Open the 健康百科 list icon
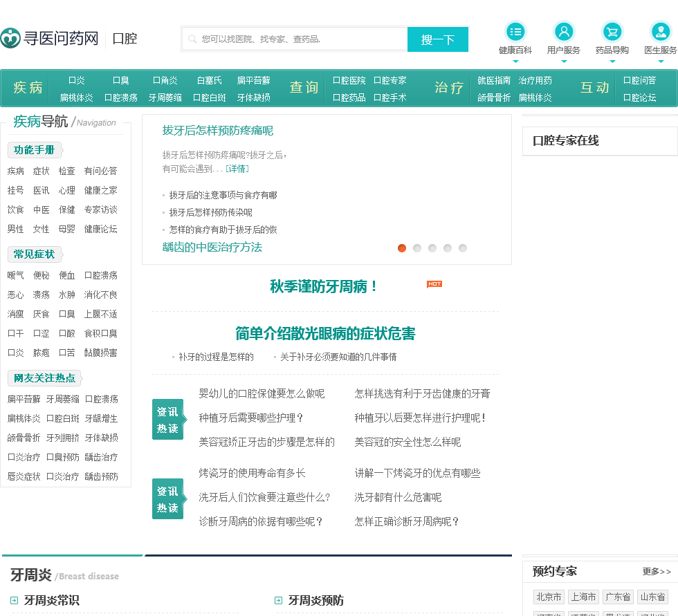This screenshot has width=678, height=616. click(x=515, y=32)
